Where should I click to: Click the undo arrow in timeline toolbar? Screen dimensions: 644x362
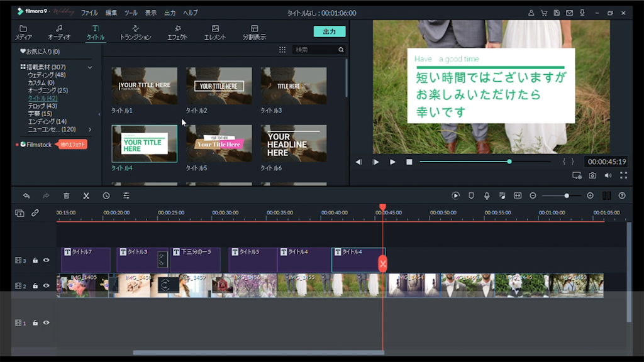click(26, 195)
